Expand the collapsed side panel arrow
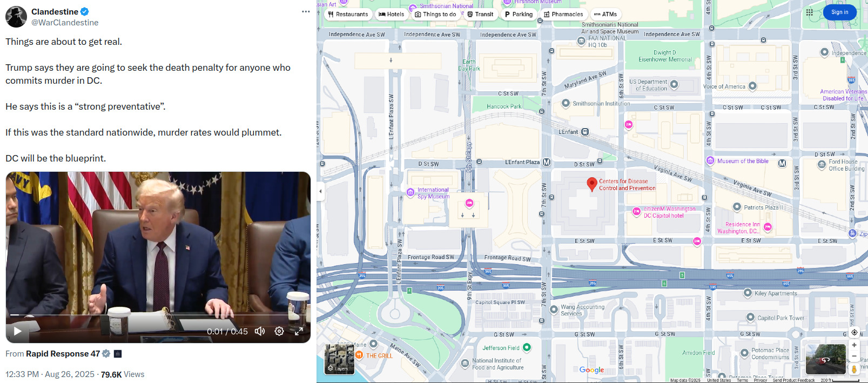 (x=320, y=191)
